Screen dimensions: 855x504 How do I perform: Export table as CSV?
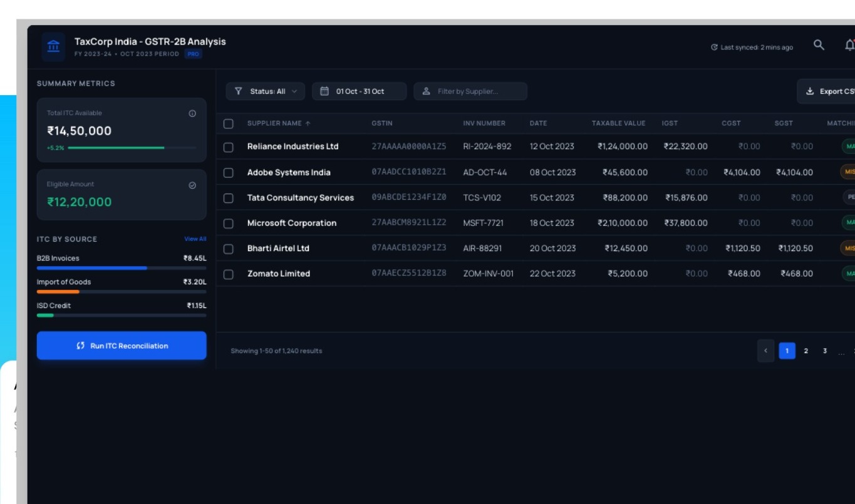click(827, 91)
